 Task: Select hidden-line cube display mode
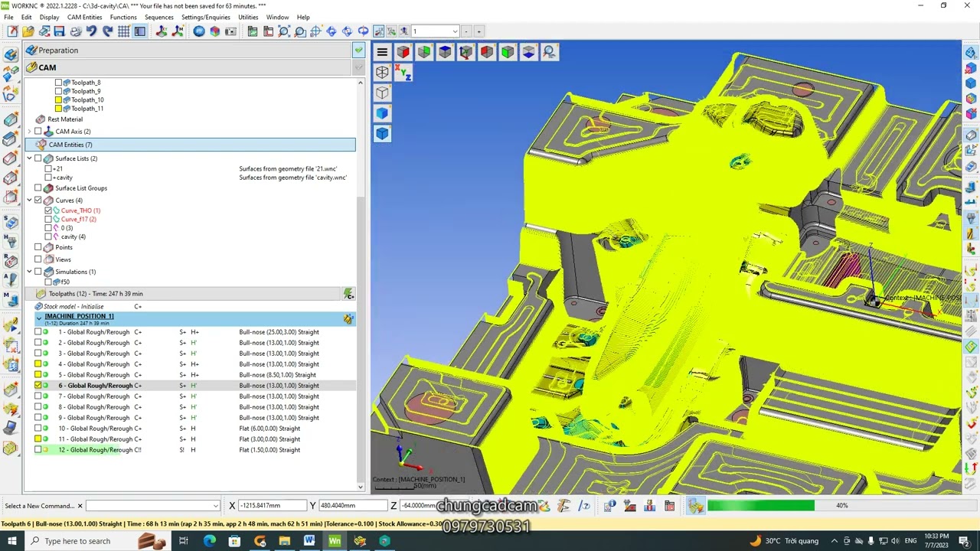[382, 93]
